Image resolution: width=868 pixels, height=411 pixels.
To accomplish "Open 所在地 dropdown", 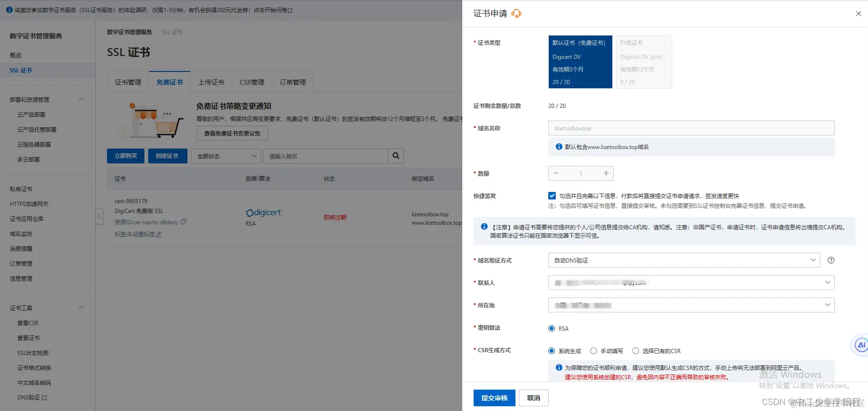I will 691,305.
